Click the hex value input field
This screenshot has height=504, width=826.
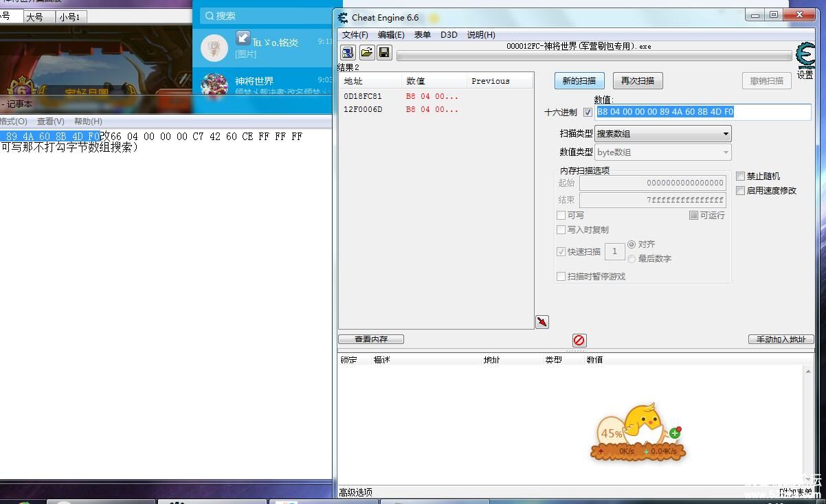[x=702, y=112]
